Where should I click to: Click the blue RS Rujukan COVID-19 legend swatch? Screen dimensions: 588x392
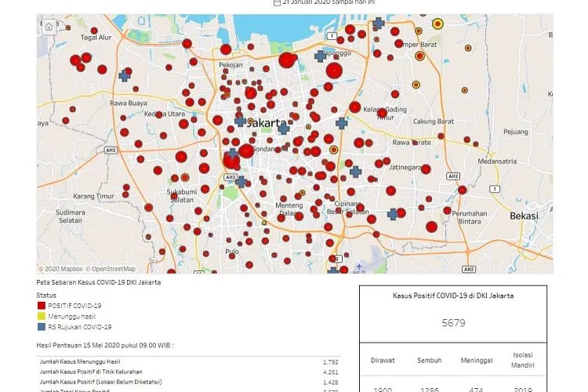(42, 326)
